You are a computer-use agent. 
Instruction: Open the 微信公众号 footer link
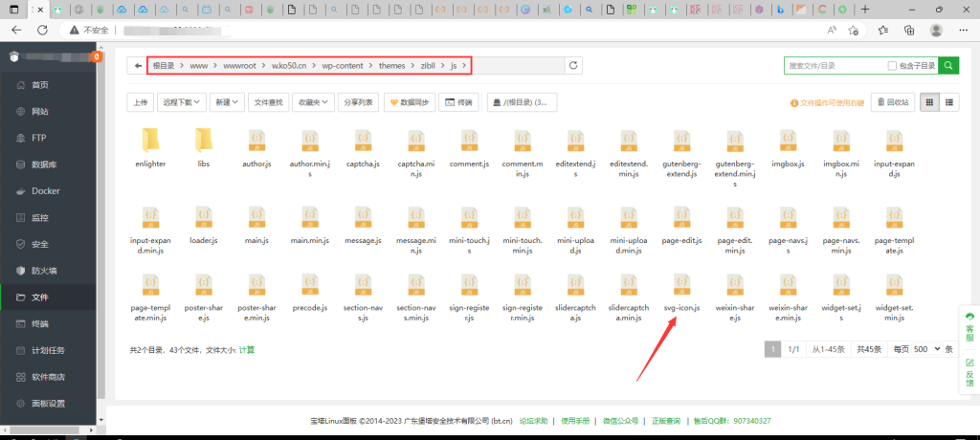620,421
